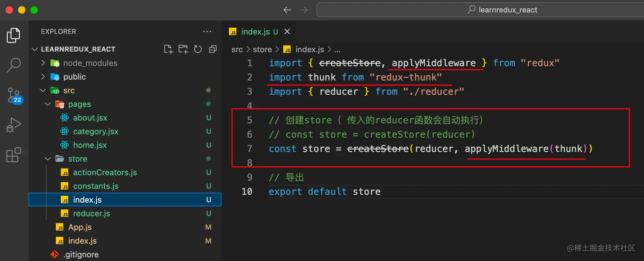Click applyMiddleware call on line 7
This screenshot has height=261, width=644.
pos(506,149)
